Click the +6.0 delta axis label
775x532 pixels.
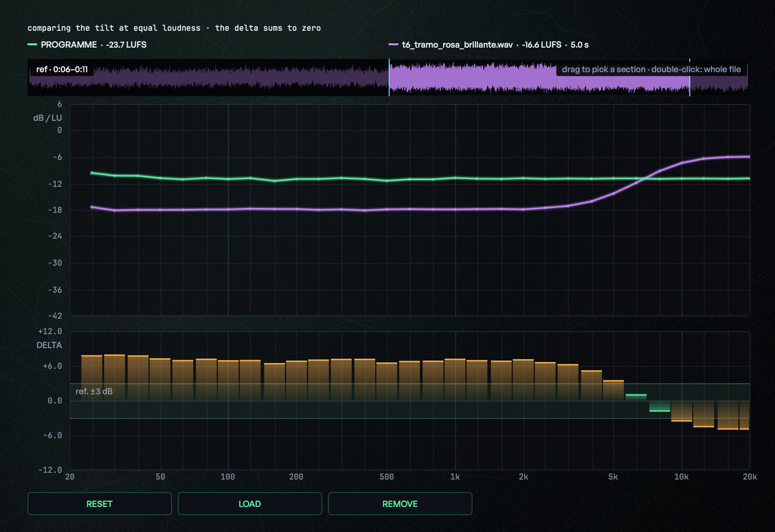click(x=52, y=365)
